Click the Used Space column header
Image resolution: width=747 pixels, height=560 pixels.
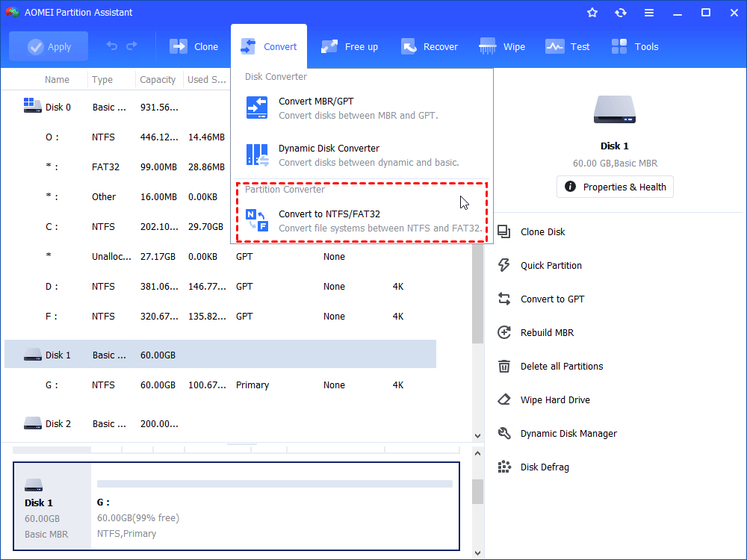click(x=206, y=80)
